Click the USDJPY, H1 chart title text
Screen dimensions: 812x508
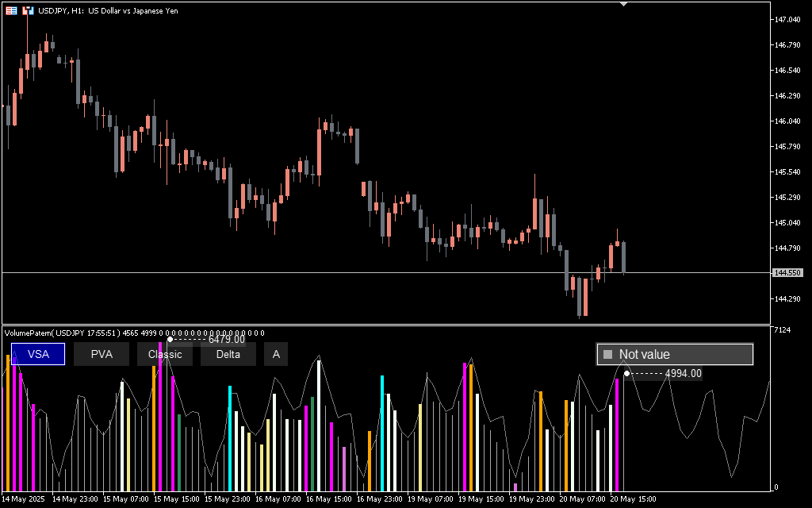point(108,10)
